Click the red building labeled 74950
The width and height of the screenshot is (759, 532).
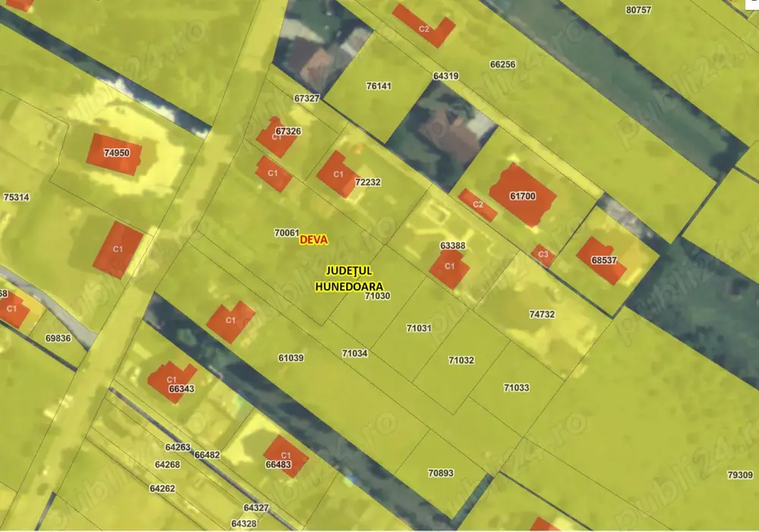click(x=114, y=154)
